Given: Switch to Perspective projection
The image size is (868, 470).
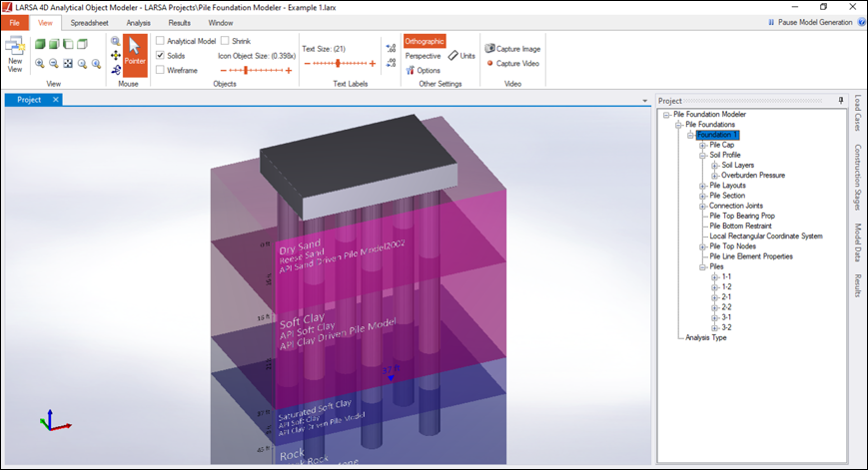Looking at the screenshot, I should click(x=423, y=56).
